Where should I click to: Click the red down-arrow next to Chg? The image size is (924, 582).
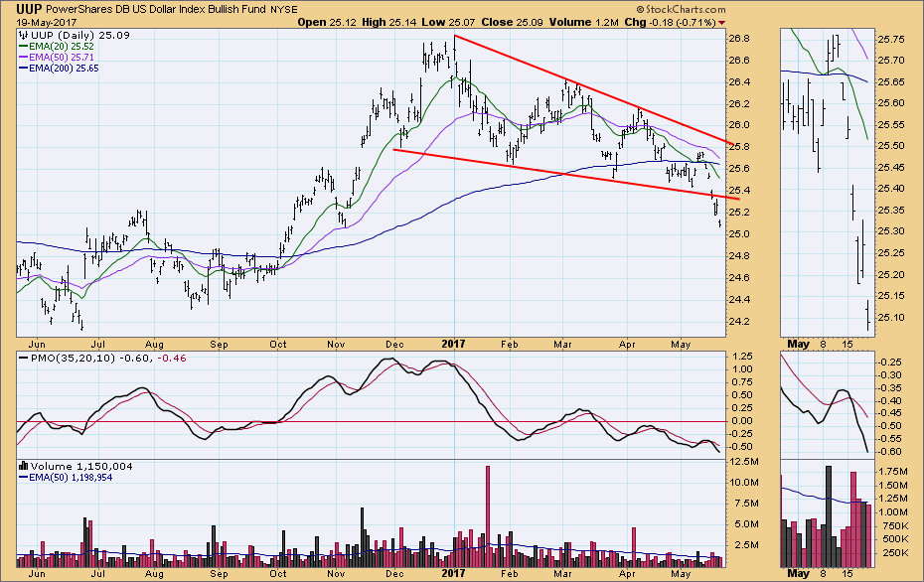[x=722, y=23]
